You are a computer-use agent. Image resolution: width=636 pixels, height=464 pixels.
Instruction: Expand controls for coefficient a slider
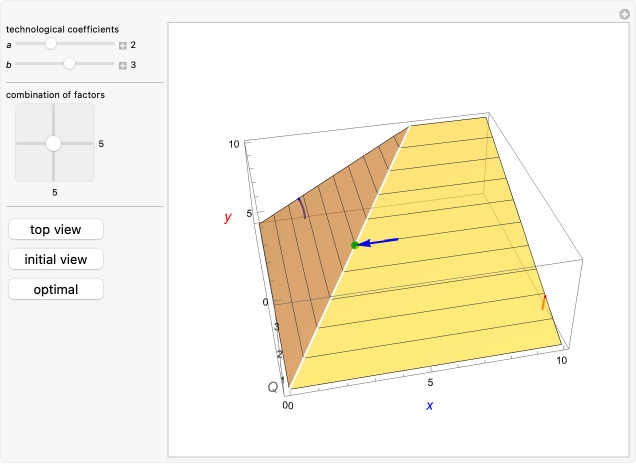pyautogui.click(x=123, y=45)
